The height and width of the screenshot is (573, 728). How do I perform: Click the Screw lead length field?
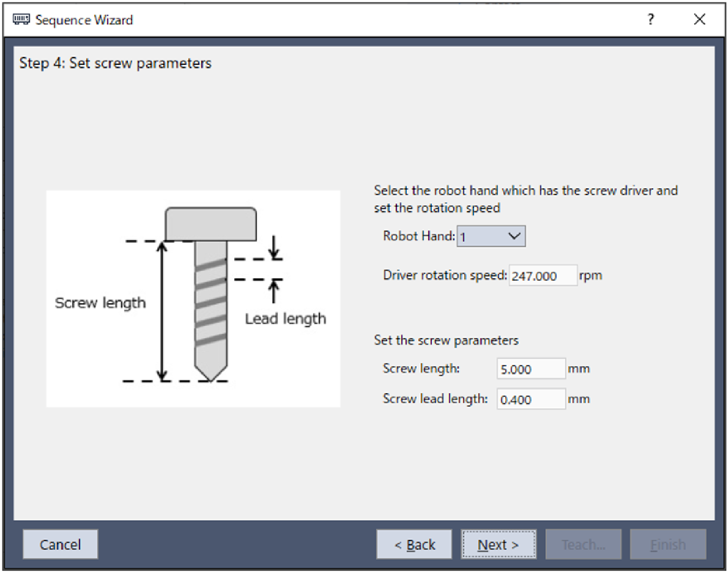pyautogui.click(x=531, y=399)
